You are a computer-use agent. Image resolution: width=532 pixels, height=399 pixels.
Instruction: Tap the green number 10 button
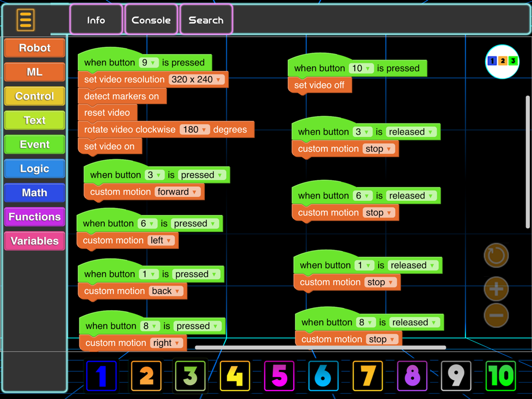(x=501, y=376)
